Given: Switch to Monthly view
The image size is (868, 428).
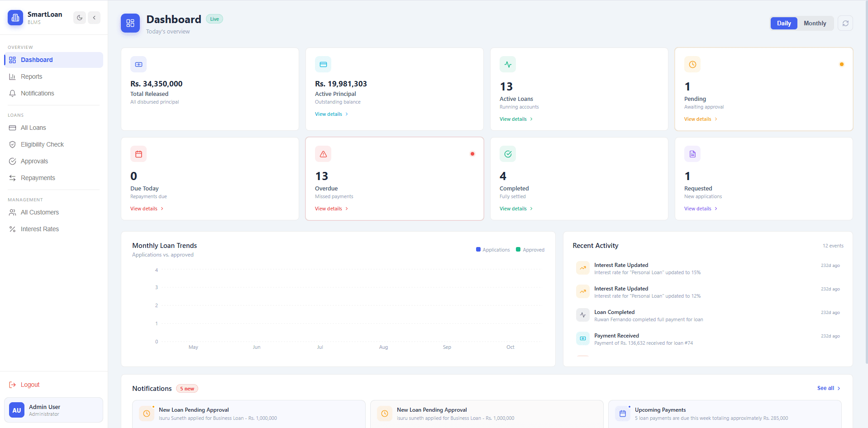Looking at the screenshot, I should point(815,23).
